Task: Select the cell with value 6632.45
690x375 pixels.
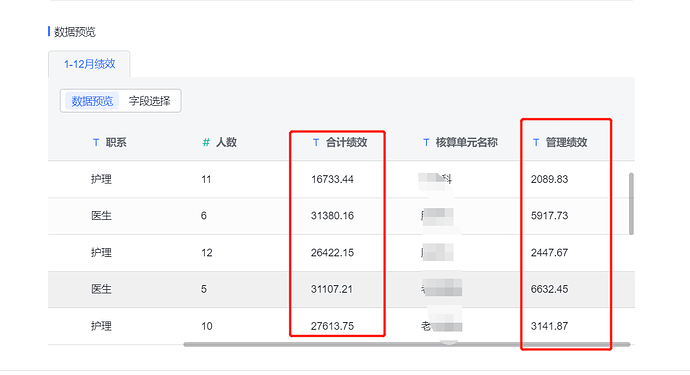Action: coord(549,289)
